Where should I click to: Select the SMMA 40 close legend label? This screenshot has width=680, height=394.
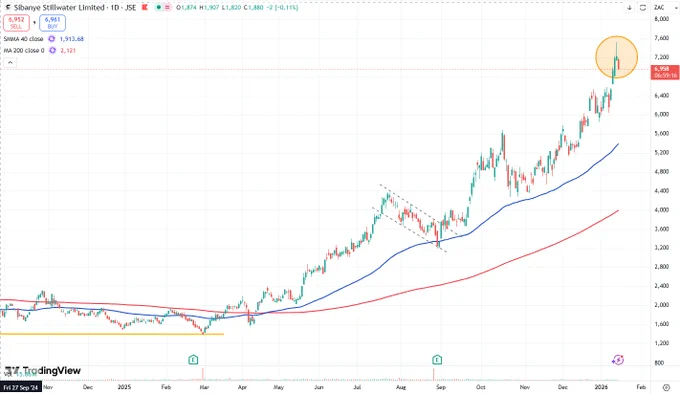point(23,39)
